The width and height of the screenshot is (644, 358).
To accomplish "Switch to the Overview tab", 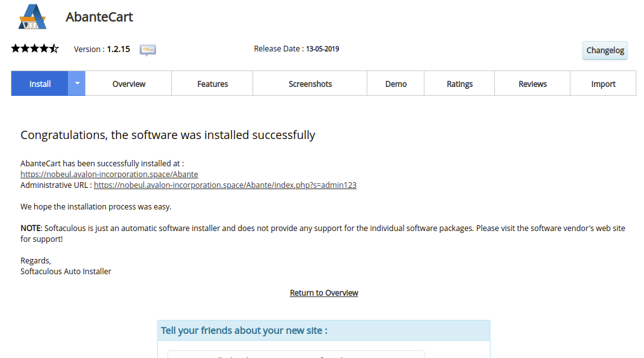I will [x=129, y=83].
